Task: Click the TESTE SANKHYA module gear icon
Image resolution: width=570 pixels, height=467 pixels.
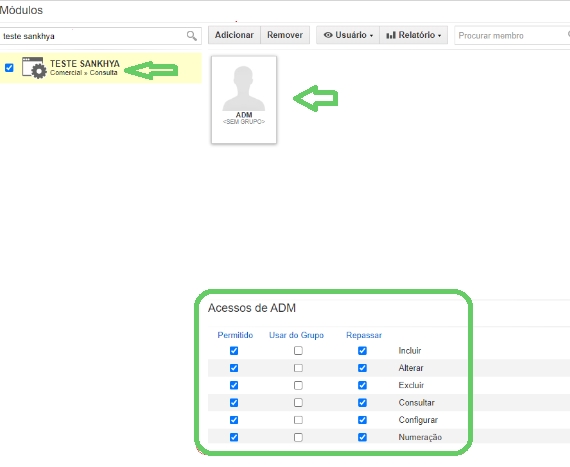Action: click(x=34, y=68)
